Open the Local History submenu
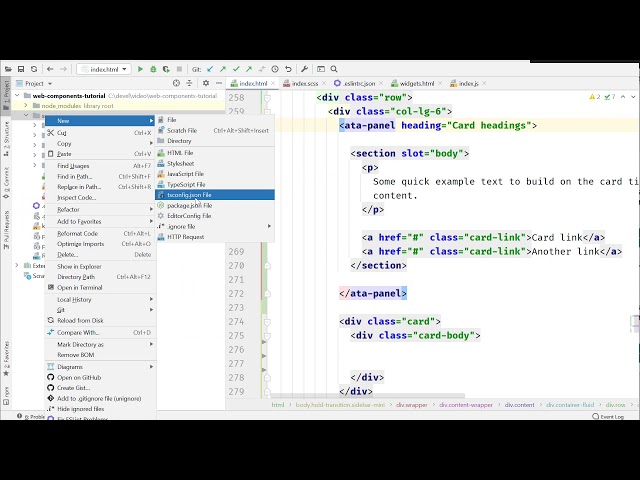The image size is (640, 480). 100,300
